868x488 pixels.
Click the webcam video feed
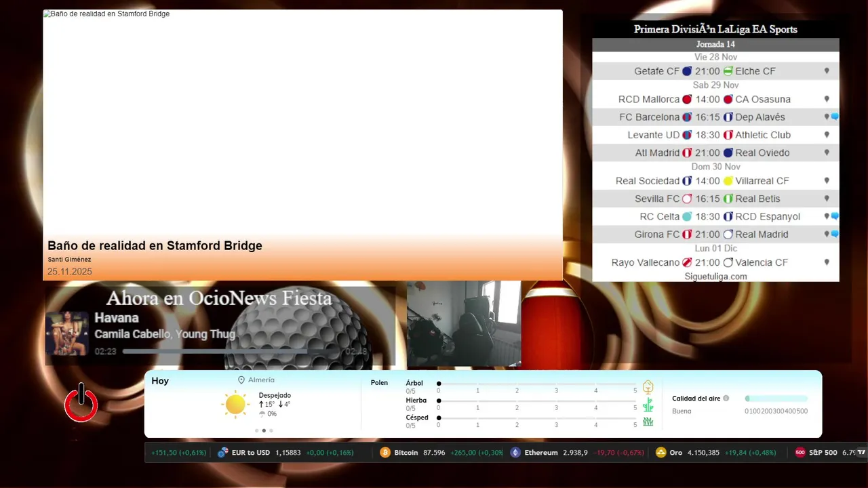coord(464,323)
